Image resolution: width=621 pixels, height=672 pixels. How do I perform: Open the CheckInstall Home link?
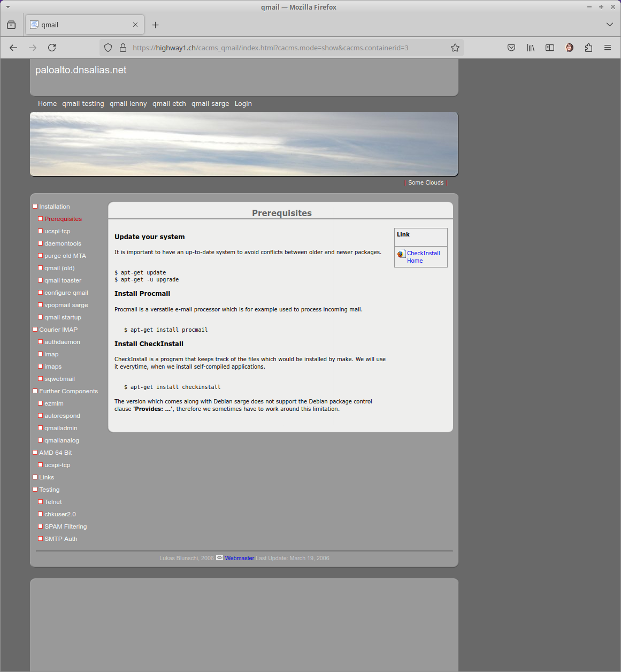(x=424, y=257)
